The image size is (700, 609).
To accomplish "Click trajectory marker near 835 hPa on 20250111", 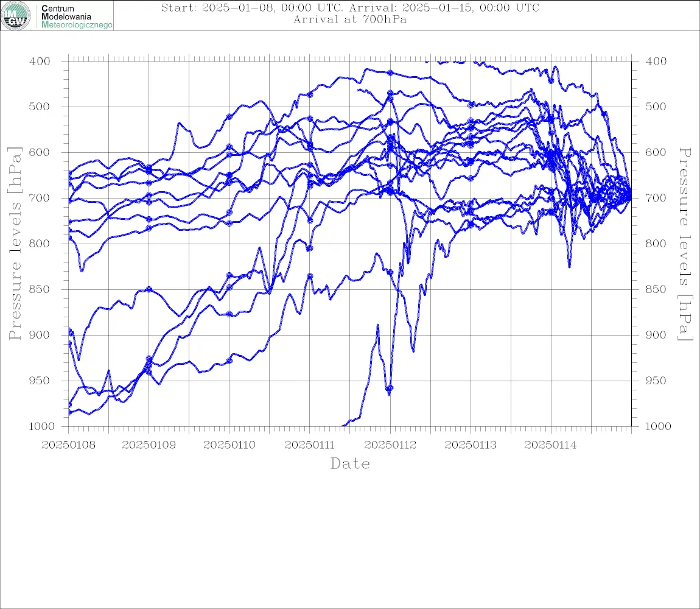I will click(310, 276).
